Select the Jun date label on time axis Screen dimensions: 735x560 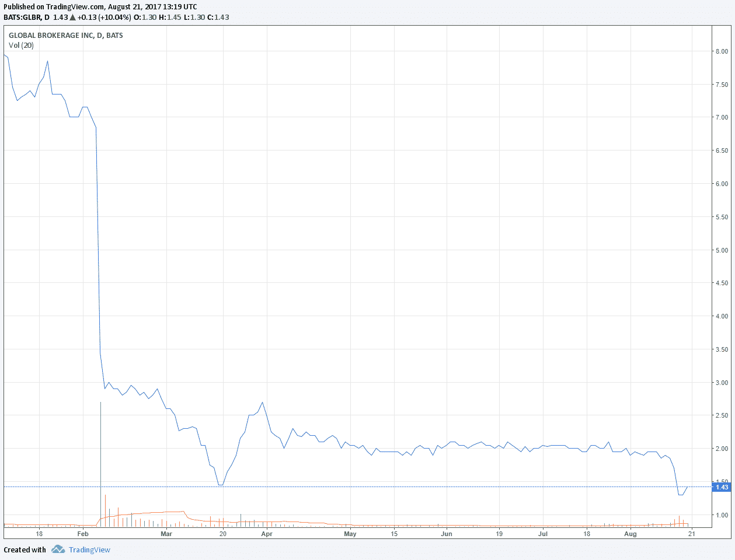coord(447,534)
